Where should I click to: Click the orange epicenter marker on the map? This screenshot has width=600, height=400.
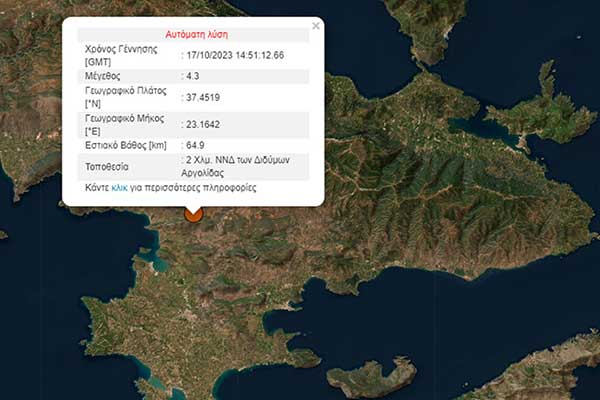click(x=194, y=213)
